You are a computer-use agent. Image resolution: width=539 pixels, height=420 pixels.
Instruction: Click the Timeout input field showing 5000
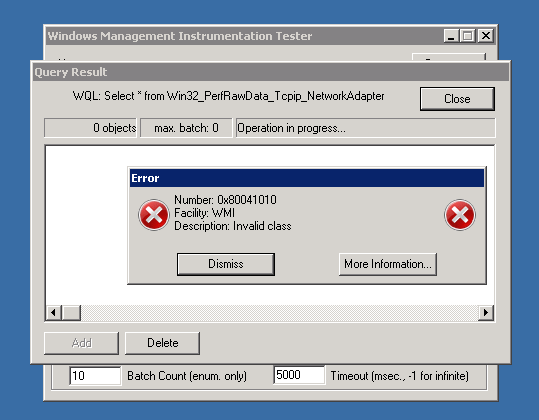tap(299, 375)
